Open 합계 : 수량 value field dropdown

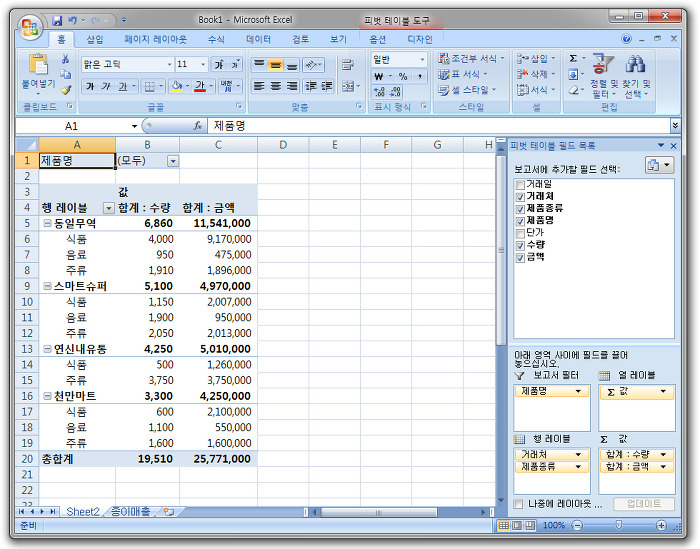(x=663, y=454)
